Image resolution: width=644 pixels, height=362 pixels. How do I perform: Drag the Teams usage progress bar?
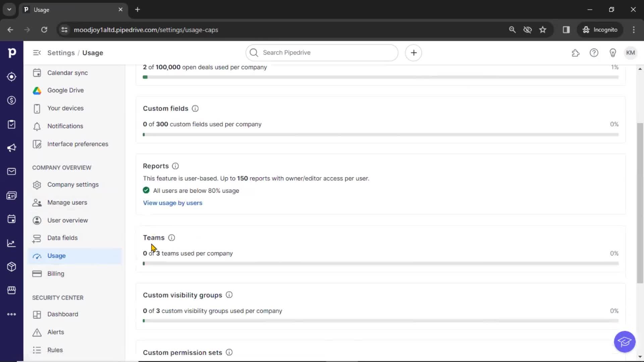pyautogui.click(x=380, y=263)
